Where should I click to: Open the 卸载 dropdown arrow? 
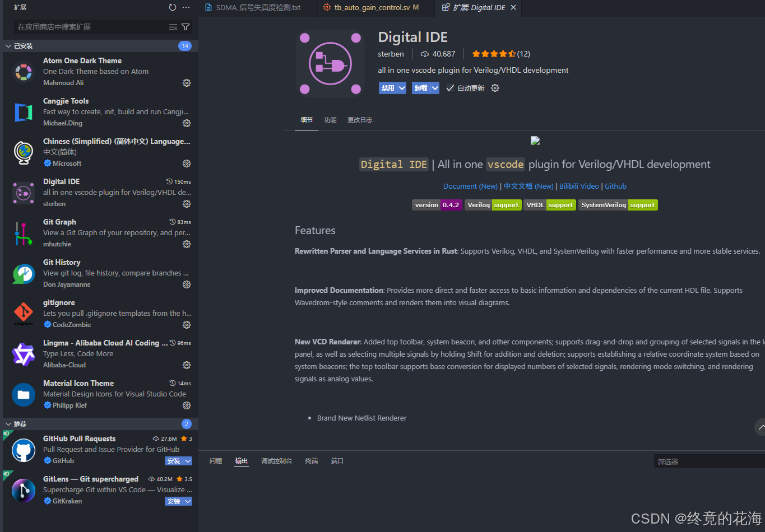pos(435,88)
